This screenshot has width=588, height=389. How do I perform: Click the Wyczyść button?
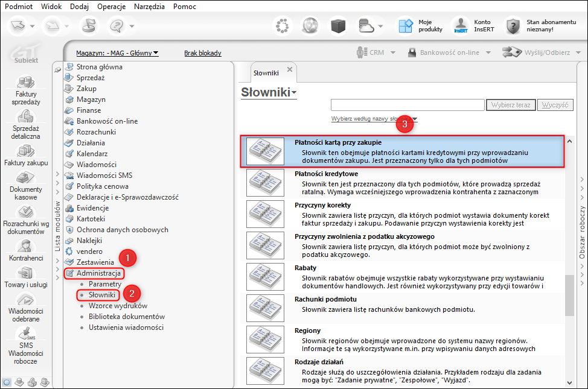click(x=555, y=105)
